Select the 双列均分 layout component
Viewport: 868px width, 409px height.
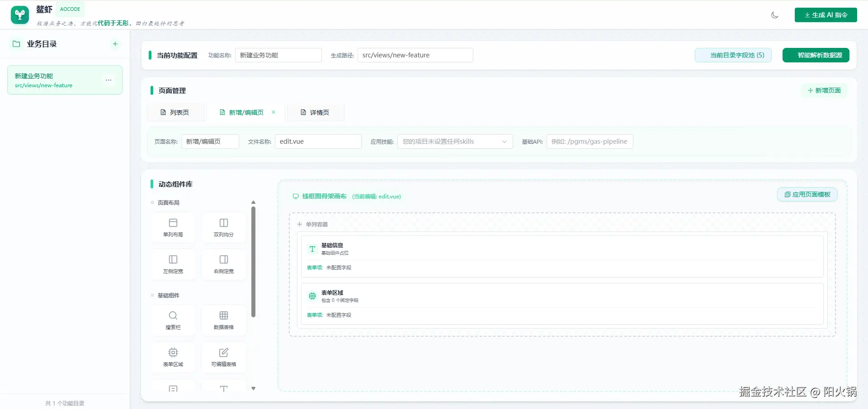(x=224, y=228)
